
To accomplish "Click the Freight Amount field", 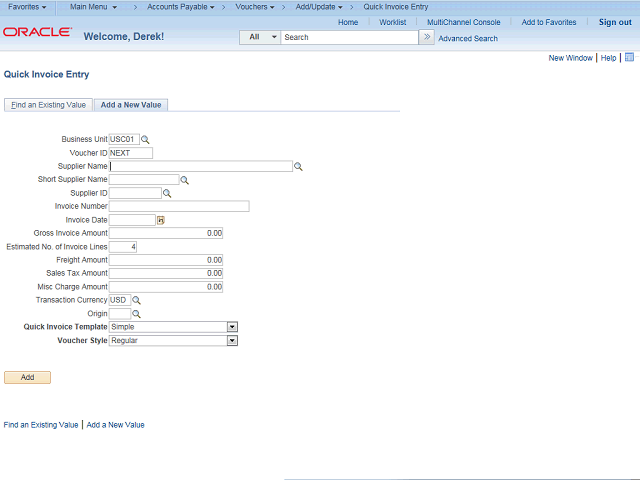I will 166,260.
